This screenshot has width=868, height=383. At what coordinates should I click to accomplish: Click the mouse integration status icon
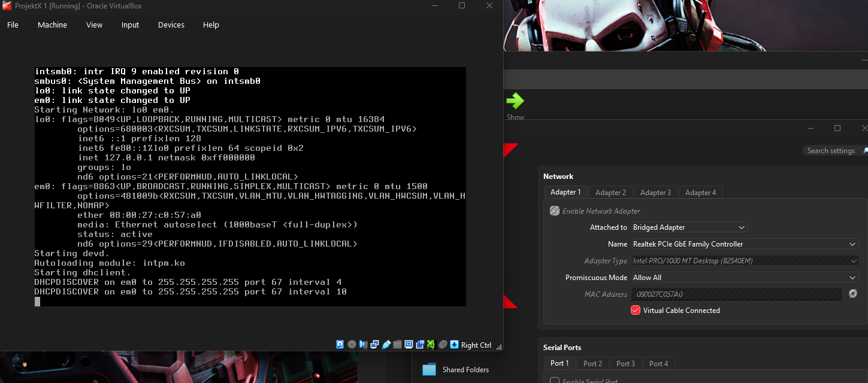pos(442,344)
